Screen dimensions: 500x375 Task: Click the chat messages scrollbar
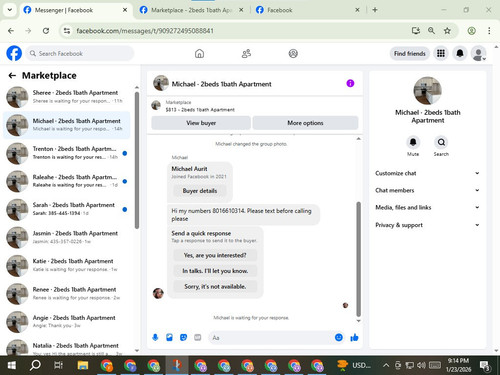coord(359,259)
